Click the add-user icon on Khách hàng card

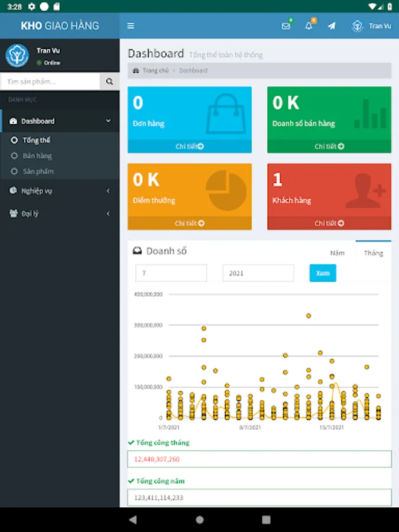[x=366, y=190]
